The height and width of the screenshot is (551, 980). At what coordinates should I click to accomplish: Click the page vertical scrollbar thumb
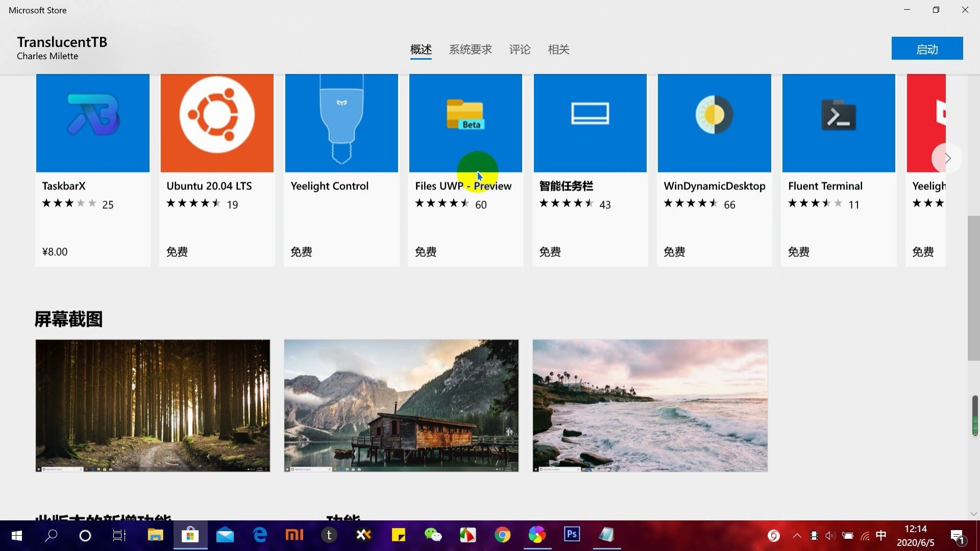click(973, 288)
